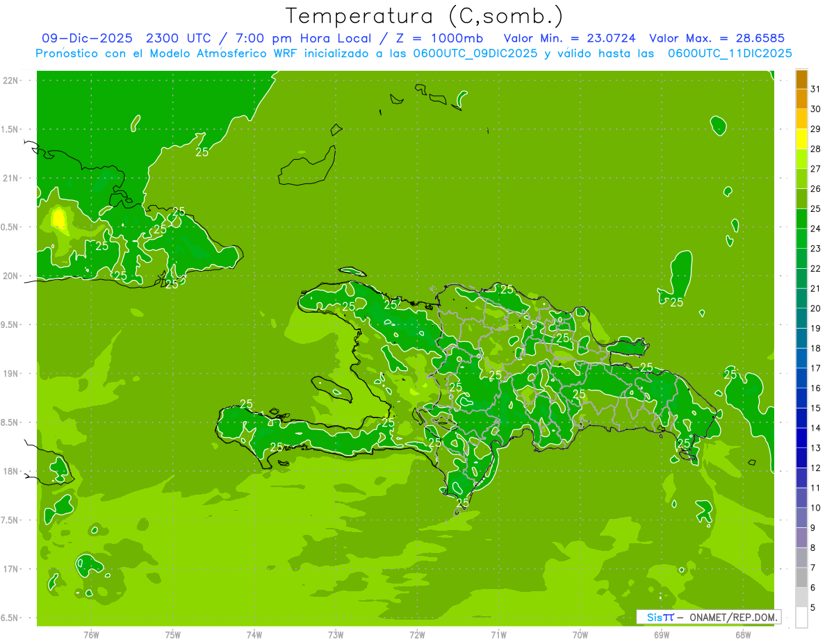Click the '75W' longitude axis label
The image size is (834, 644).
[173, 634]
